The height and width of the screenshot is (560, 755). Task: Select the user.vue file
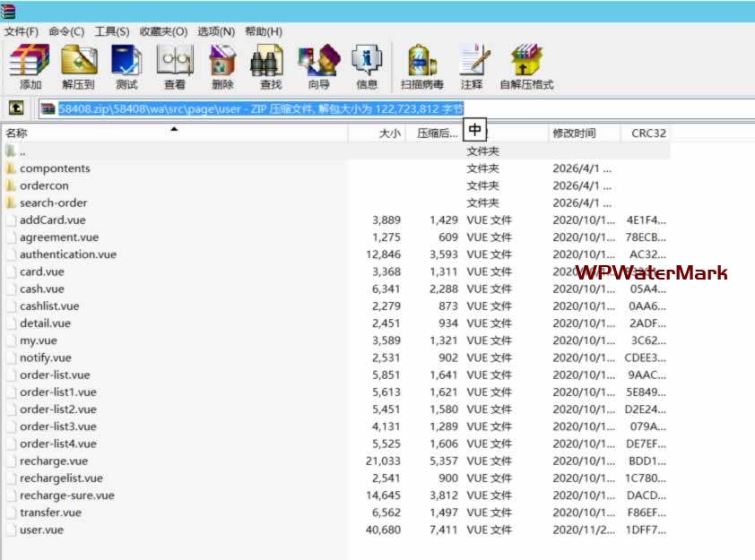[x=41, y=530]
